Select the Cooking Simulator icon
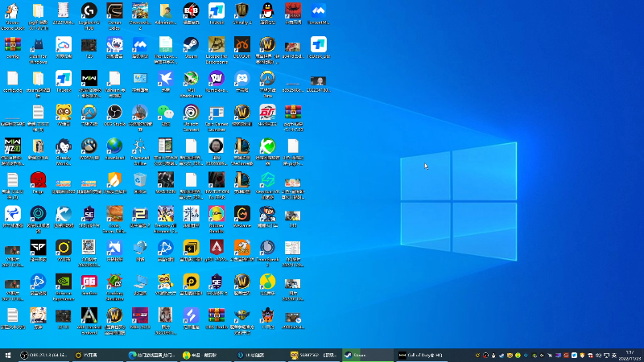Image resolution: width=644 pixels, height=362 pixels. [x=114, y=288]
